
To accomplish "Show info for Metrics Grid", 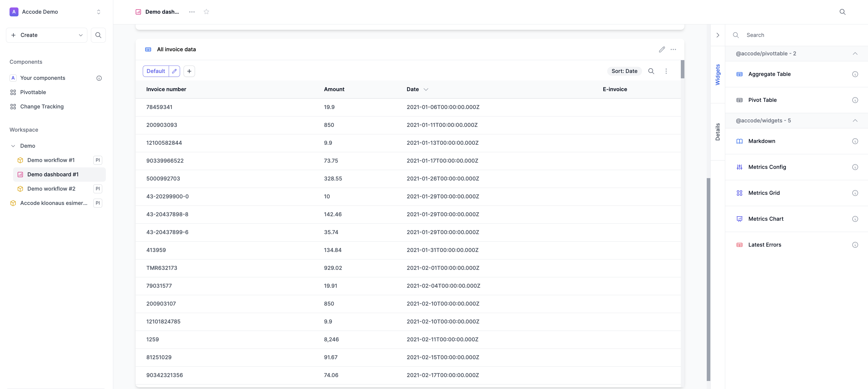I will [855, 193].
